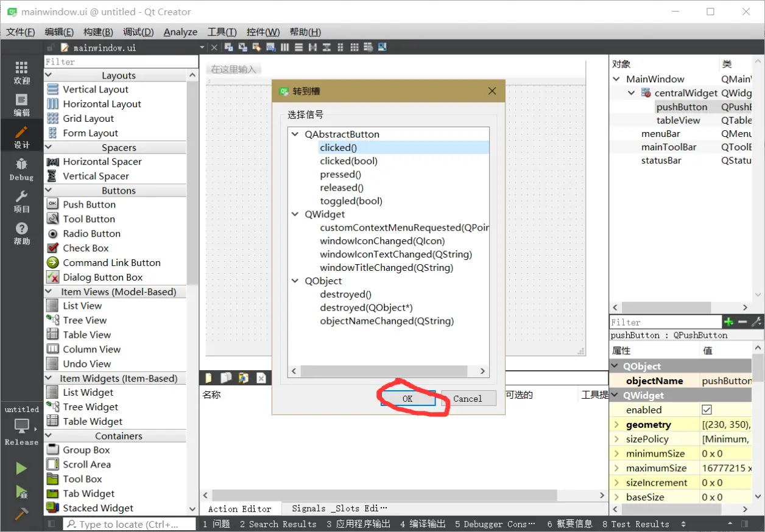
Task: Click Edit Signals/Slots toolbar icon
Action: [x=243, y=47]
